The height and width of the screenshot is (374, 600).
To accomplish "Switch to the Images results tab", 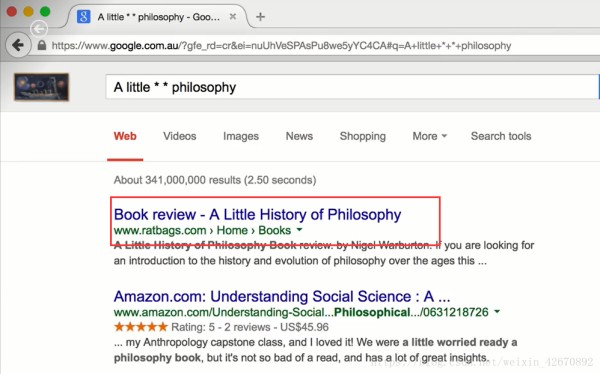I will click(241, 136).
